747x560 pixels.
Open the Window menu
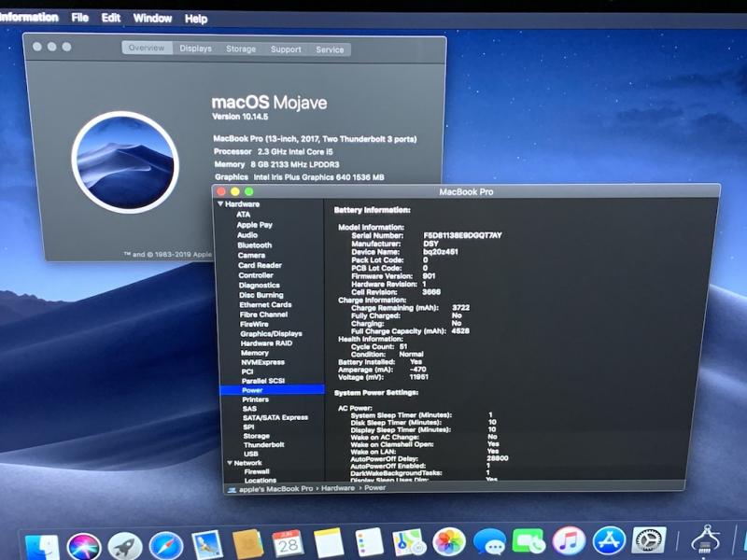point(152,19)
